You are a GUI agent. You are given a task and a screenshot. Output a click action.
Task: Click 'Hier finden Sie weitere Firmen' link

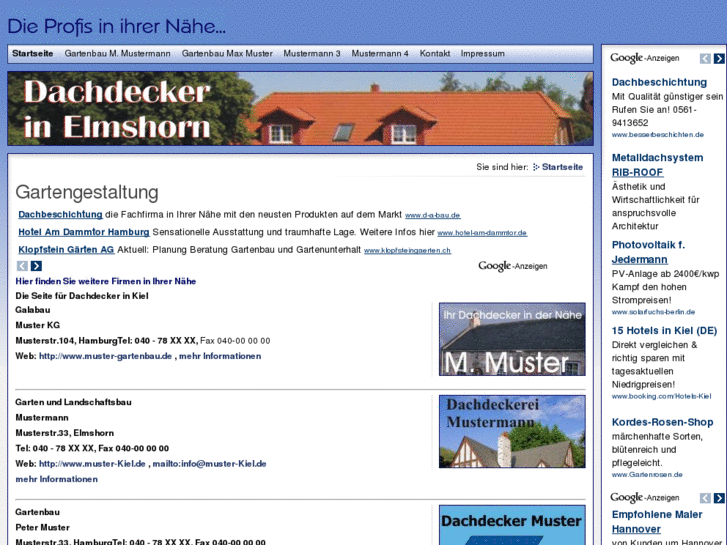pos(106,281)
